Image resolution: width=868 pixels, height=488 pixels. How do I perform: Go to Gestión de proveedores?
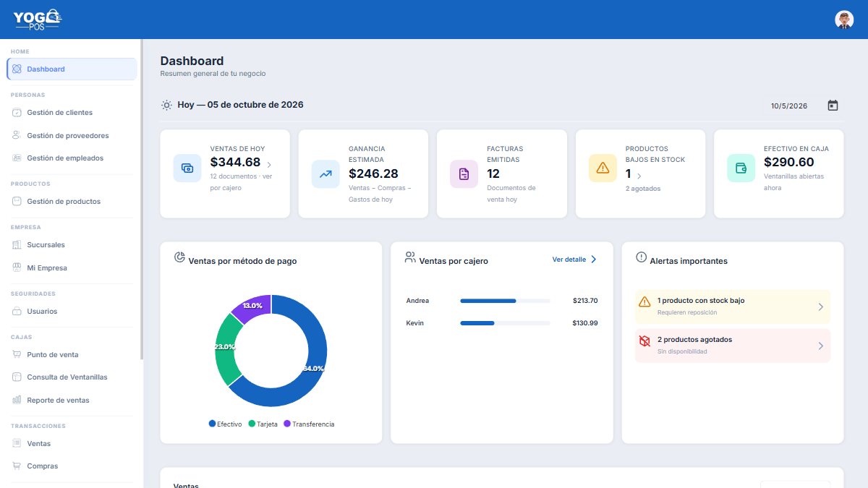tap(72, 135)
